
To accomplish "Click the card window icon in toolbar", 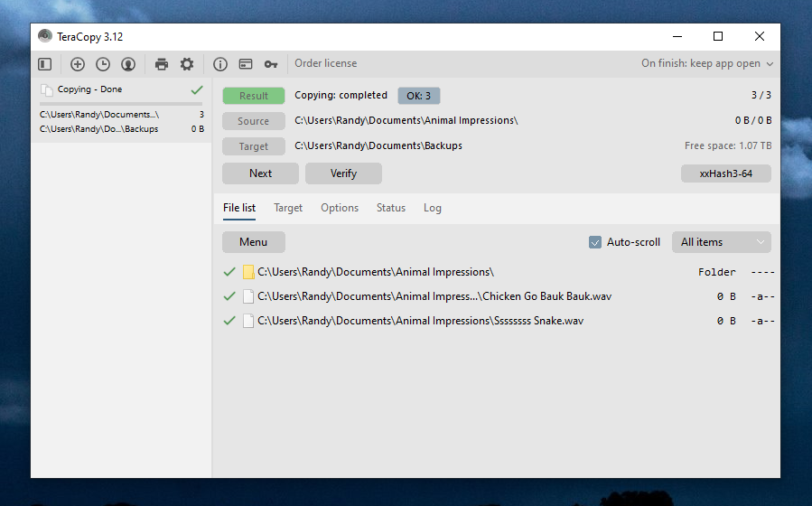I will (x=246, y=64).
